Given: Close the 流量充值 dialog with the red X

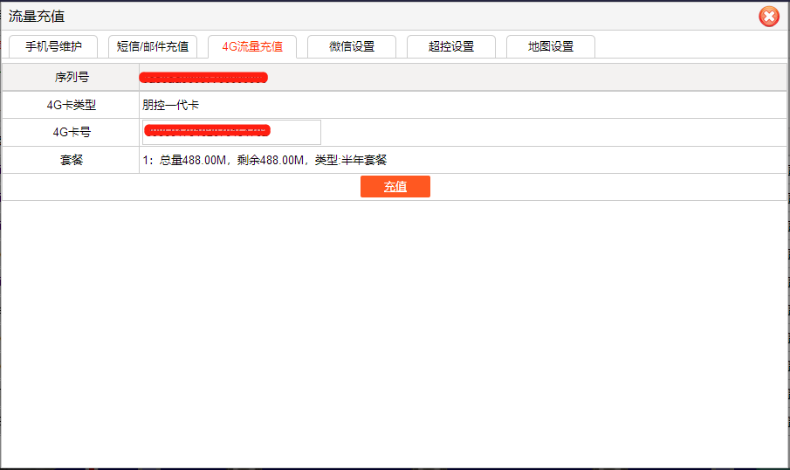Looking at the screenshot, I should point(768,16).
